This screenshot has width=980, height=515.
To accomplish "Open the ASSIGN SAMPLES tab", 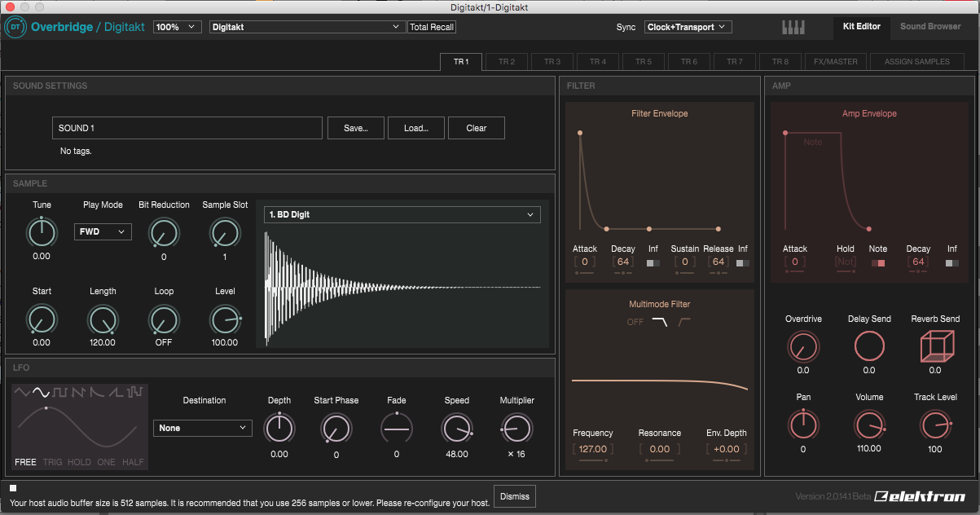I will tap(916, 62).
